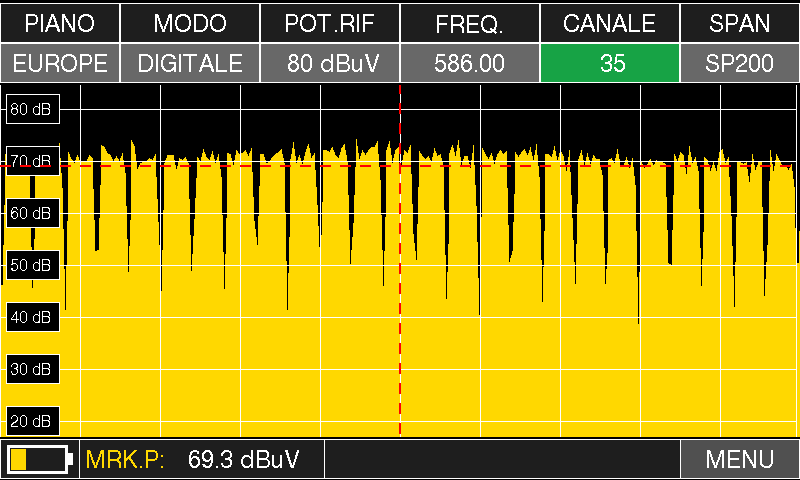Viewport: 800px width, 480px height.
Task: Click the 50 dB scale label
Action: [x=33, y=265]
